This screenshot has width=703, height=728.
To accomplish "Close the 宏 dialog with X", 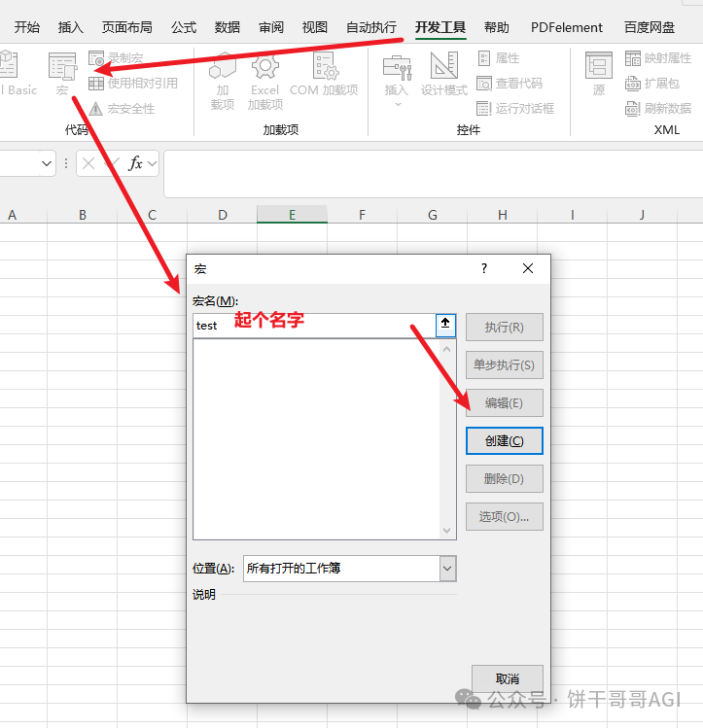I will (528, 268).
